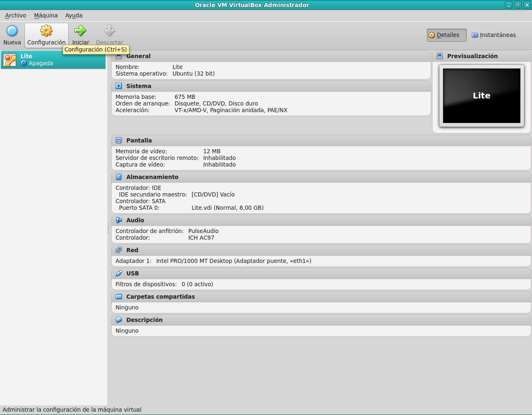
Task: Maximize the VirtualBox window
Action: pyautogui.click(x=518, y=5)
